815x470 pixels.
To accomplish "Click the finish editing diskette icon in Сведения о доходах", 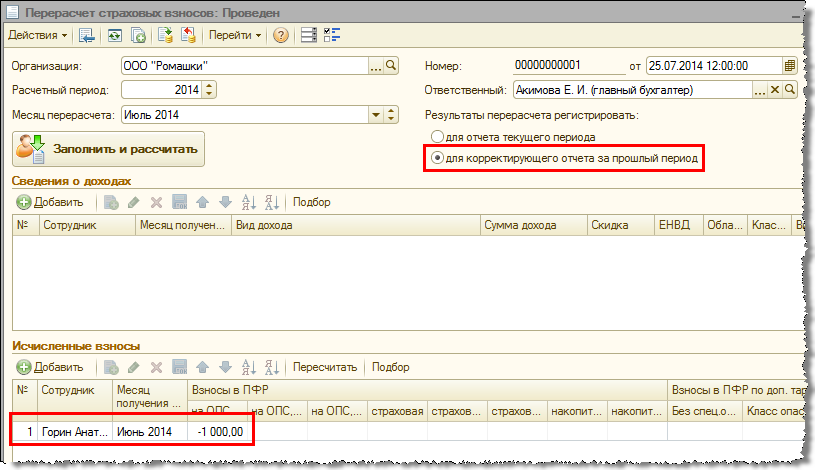I will 179,202.
